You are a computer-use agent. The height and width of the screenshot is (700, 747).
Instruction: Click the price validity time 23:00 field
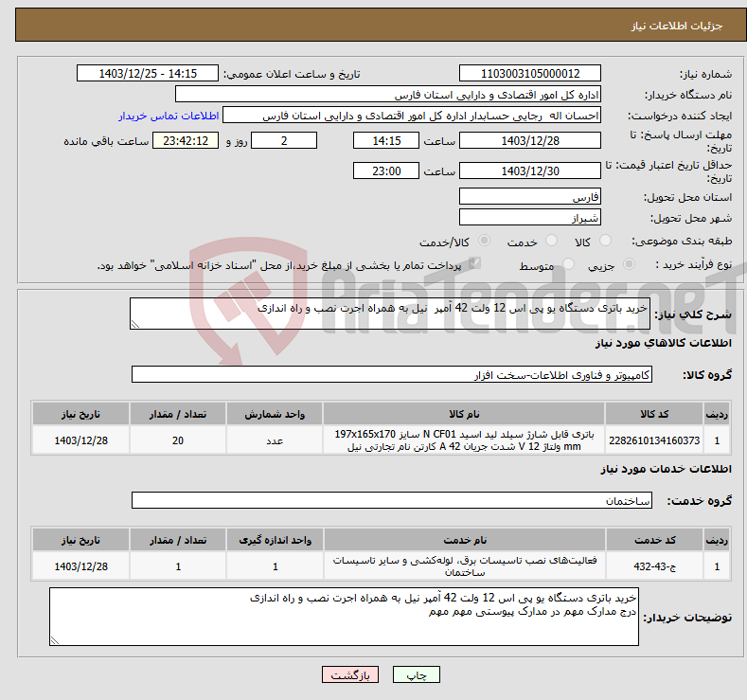pos(386,171)
